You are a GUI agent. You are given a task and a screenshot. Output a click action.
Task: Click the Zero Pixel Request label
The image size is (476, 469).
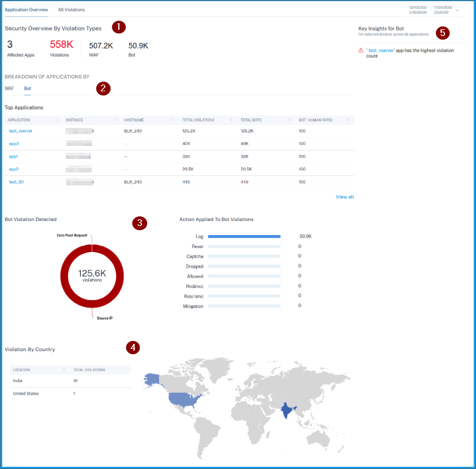click(72, 236)
